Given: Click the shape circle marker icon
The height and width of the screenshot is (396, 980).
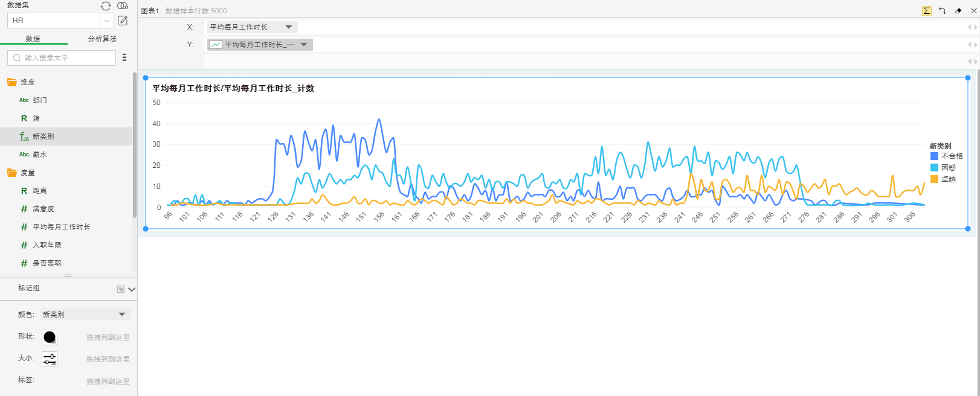Looking at the screenshot, I should click(x=50, y=337).
